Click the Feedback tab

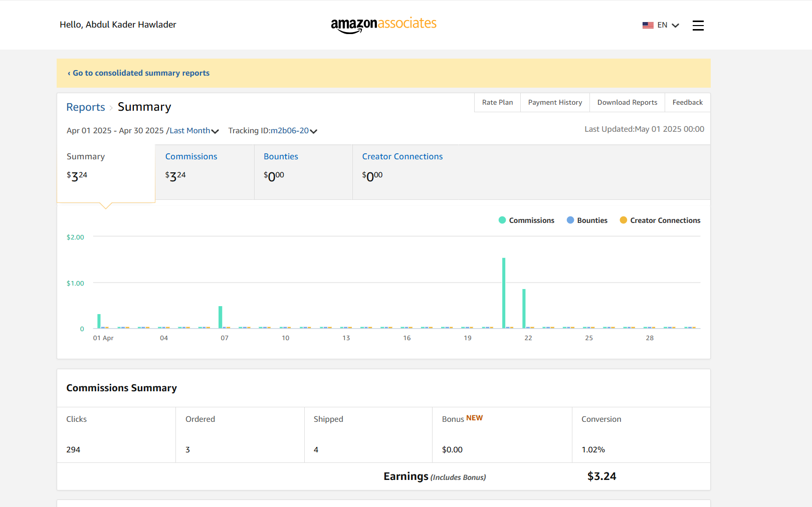(687, 102)
